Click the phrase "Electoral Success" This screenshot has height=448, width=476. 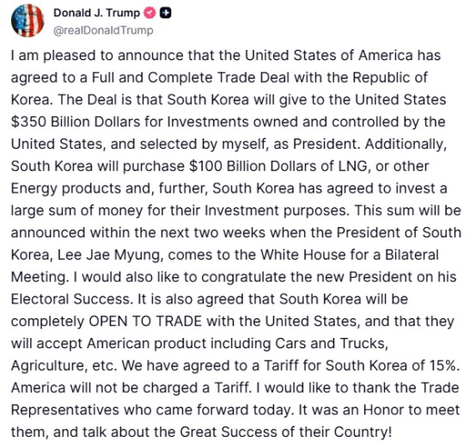(70, 299)
